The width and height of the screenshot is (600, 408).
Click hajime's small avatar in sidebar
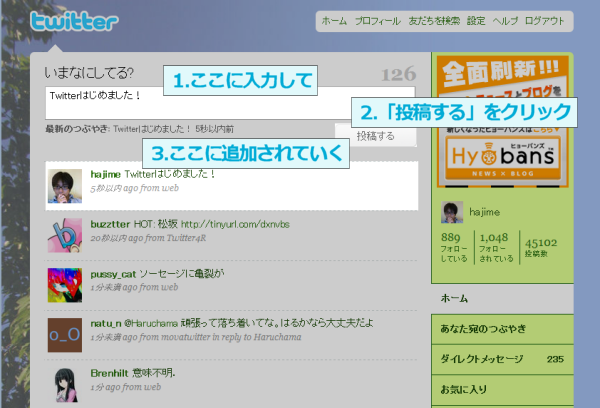pyautogui.click(x=452, y=212)
